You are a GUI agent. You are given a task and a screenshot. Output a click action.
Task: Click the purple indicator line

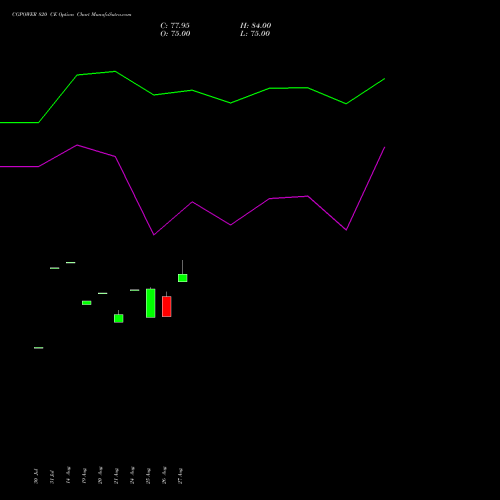[192, 202]
